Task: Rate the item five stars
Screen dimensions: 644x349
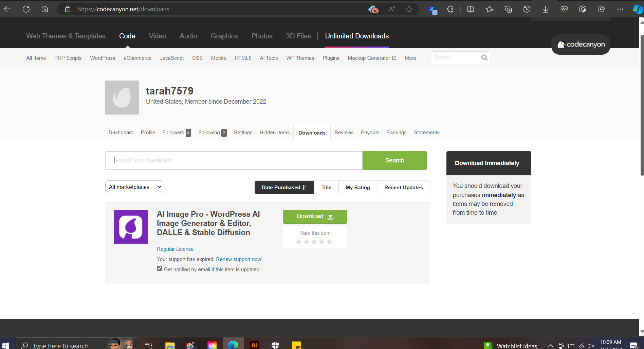Action: pyautogui.click(x=329, y=242)
